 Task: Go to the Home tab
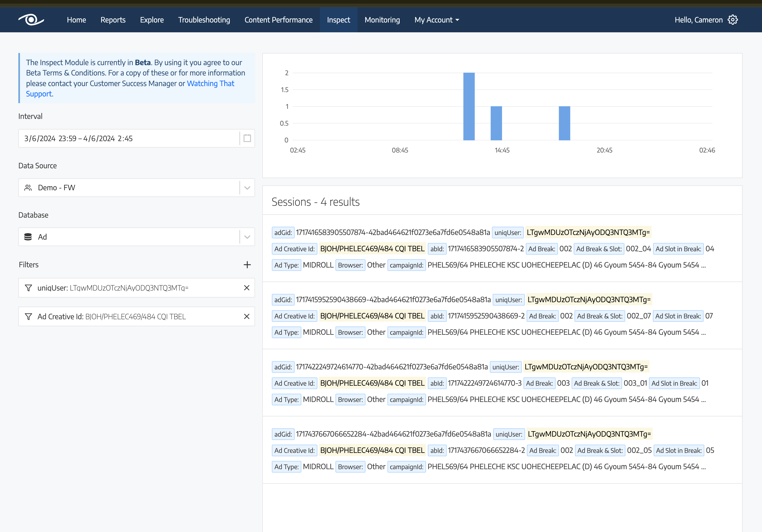coord(76,20)
